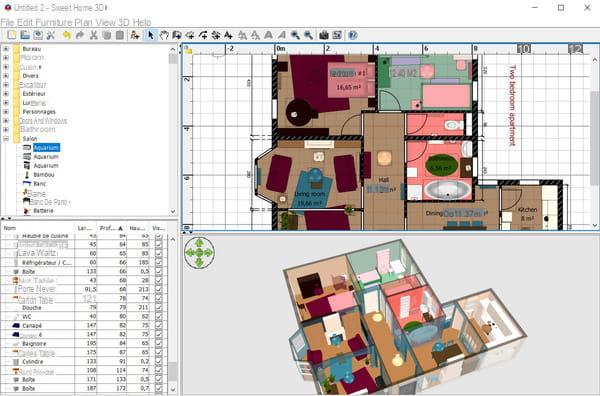
Task: Open the Plan menu
Action: pyautogui.click(x=84, y=22)
